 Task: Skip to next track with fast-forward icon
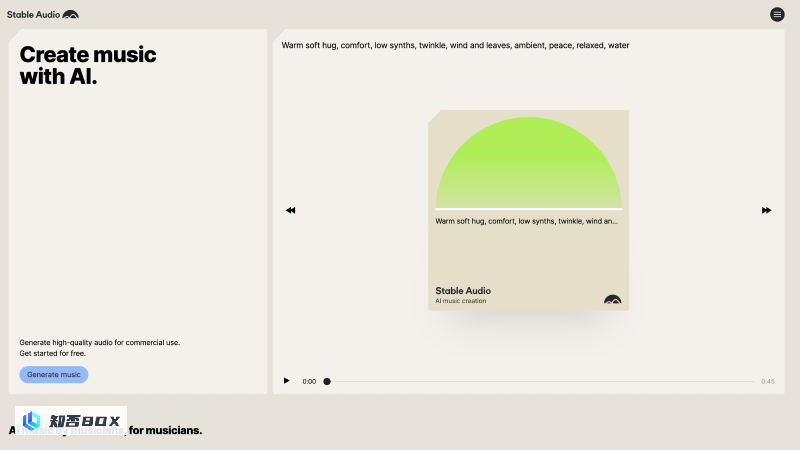[x=766, y=210]
